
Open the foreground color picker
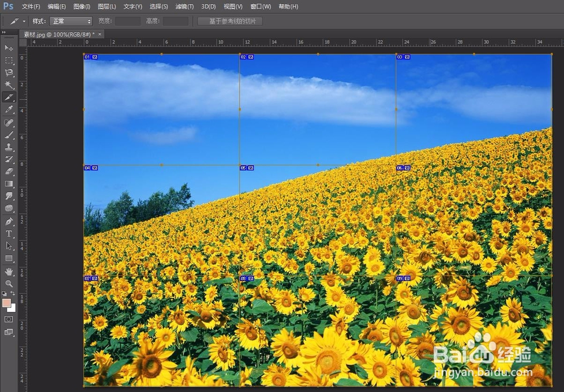coord(6,303)
